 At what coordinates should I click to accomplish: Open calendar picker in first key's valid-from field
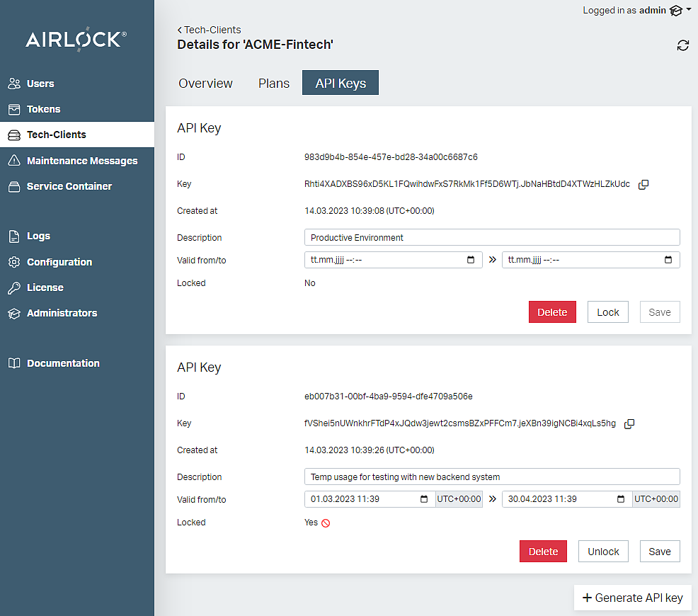(x=471, y=260)
